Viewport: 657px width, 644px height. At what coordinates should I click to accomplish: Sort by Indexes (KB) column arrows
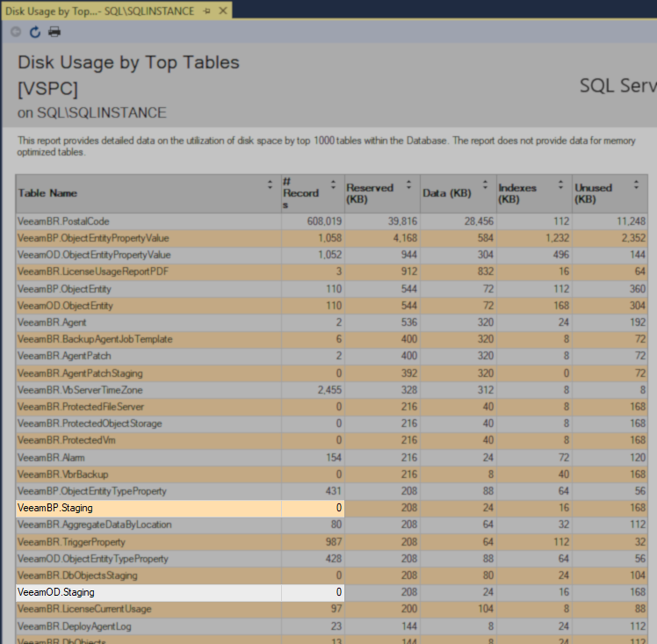(560, 185)
